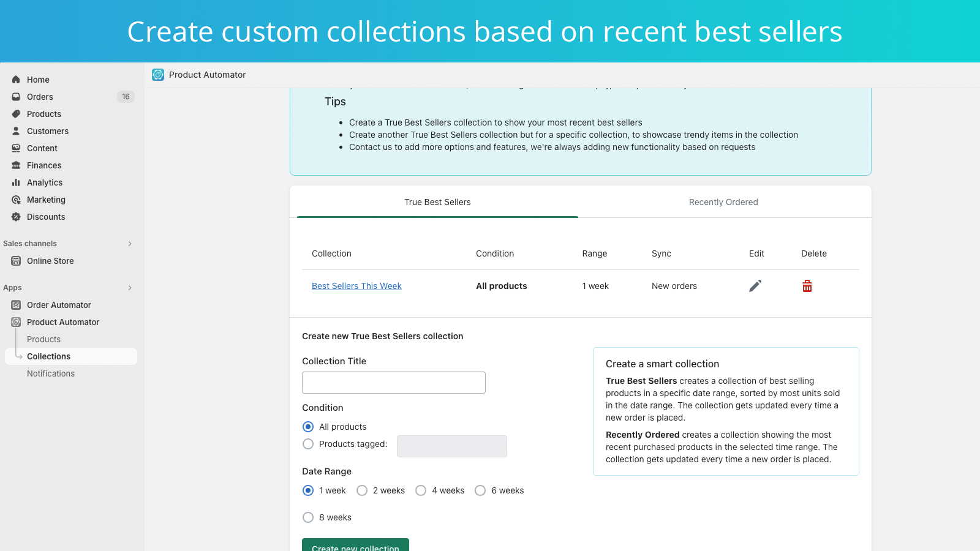
Task: Click the Orders inbox icon
Action: [x=16, y=97]
